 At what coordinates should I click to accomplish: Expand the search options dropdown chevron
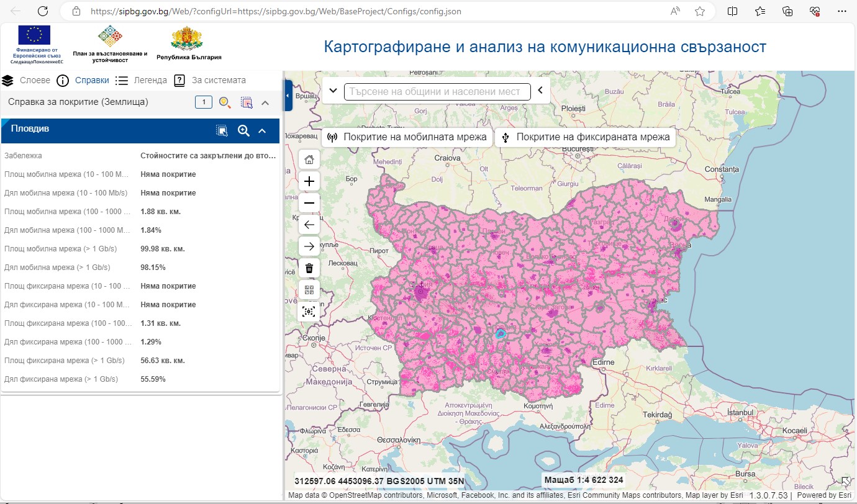click(333, 91)
